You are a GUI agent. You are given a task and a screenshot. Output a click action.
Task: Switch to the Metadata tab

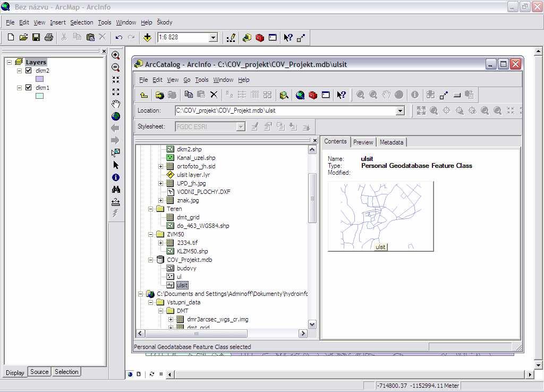392,142
